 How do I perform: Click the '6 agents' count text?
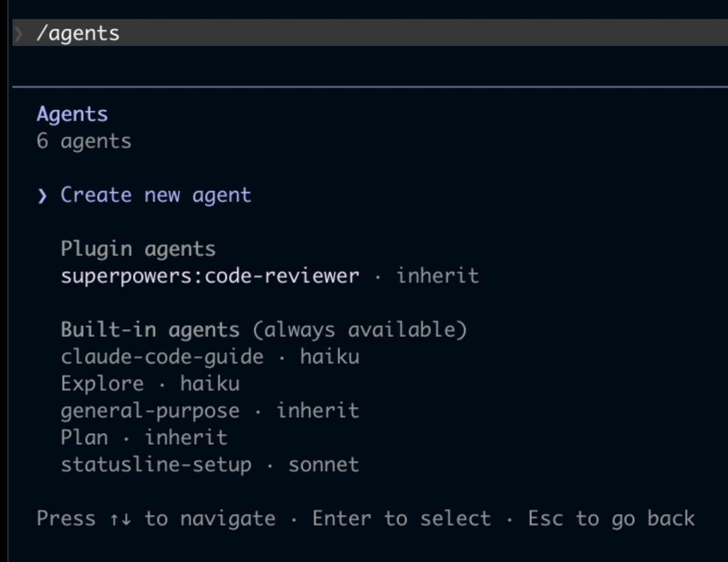pos(84,141)
